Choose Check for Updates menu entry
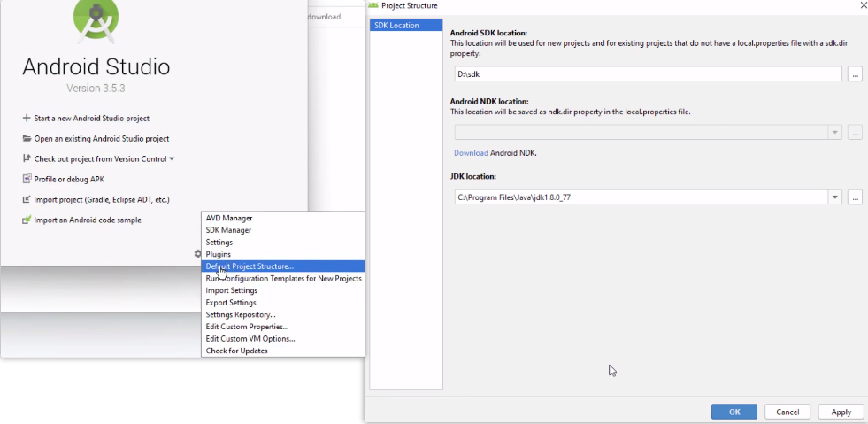The image size is (868, 424). point(283,351)
